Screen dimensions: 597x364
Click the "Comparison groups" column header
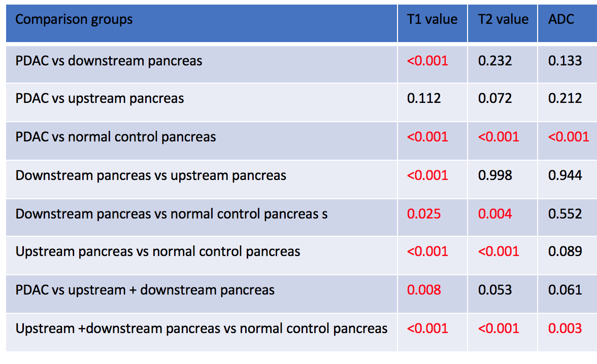(74, 20)
